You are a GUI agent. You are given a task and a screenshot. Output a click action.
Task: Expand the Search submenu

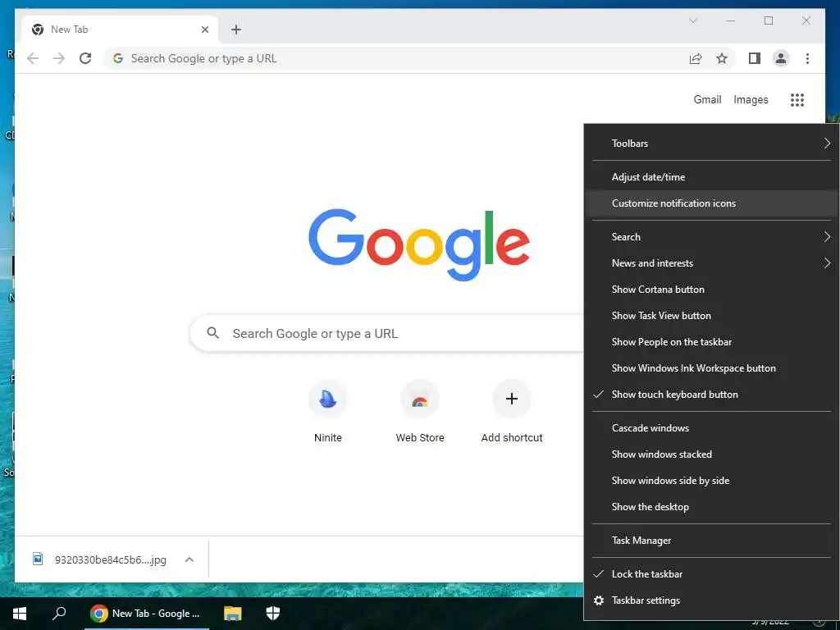(711, 237)
